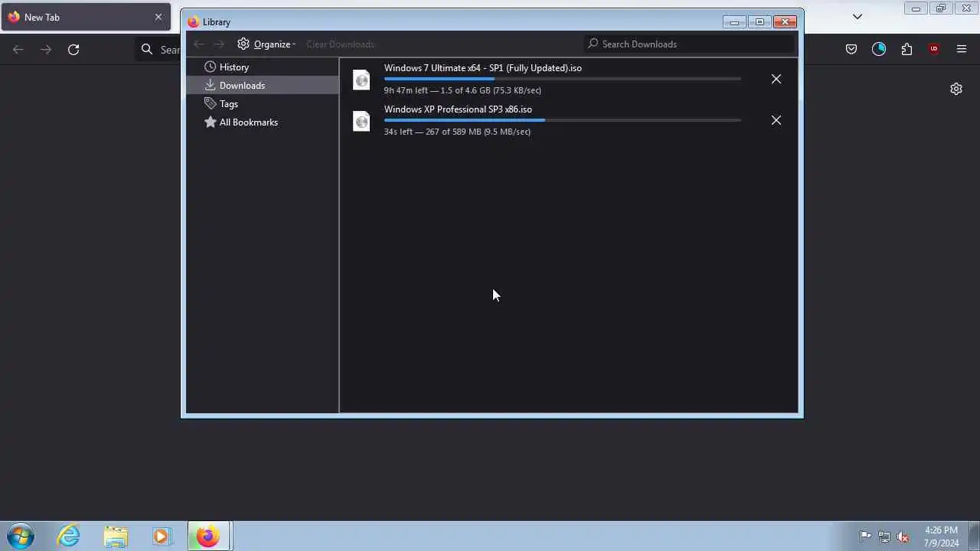980x551 pixels.
Task: Open the taskbar clock and date
Action: click(x=942, y=536)
